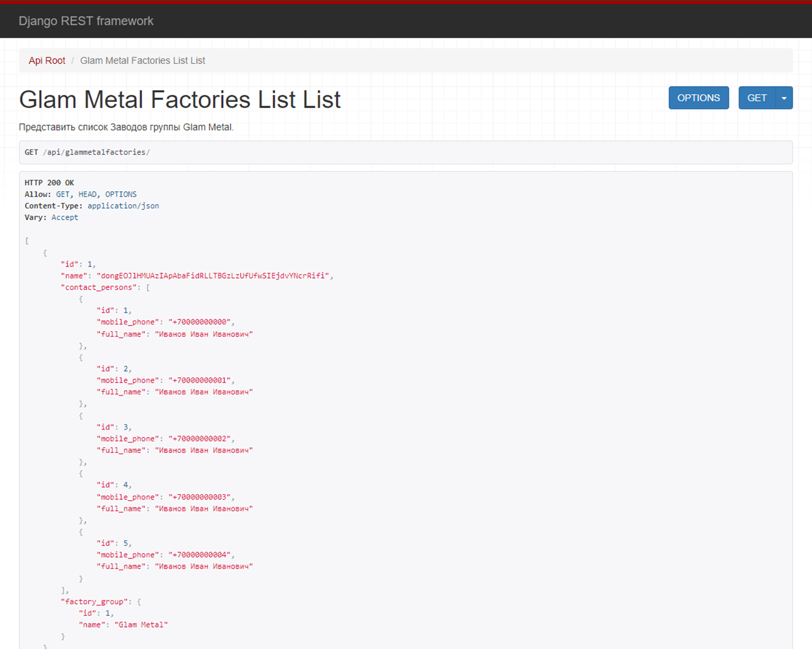
Task: Select phone number +70000000000
Action: 201,322
